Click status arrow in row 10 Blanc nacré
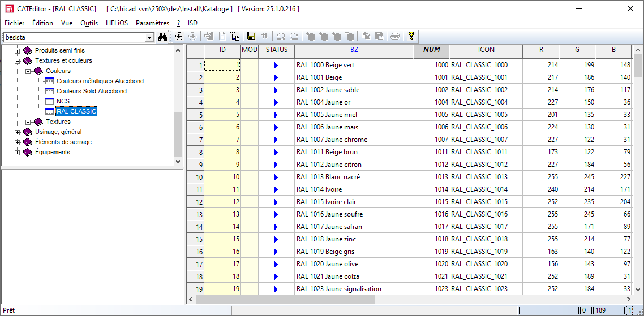The height and width of the screenshot is (316, 644). [276, 177]
